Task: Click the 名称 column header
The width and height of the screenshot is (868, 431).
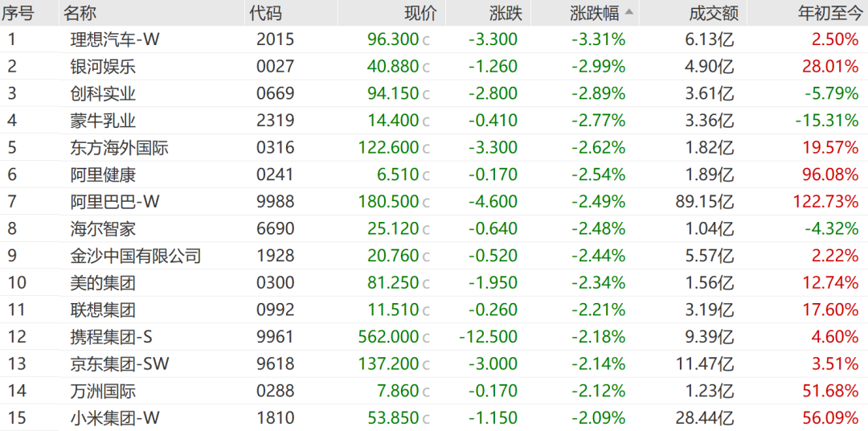Action: coord(80,13)
